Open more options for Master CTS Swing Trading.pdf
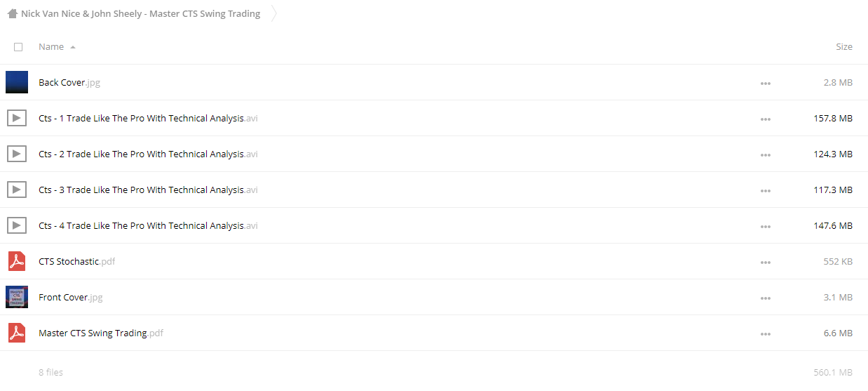This screenshot has height=391, width=868. pos(765,333)
